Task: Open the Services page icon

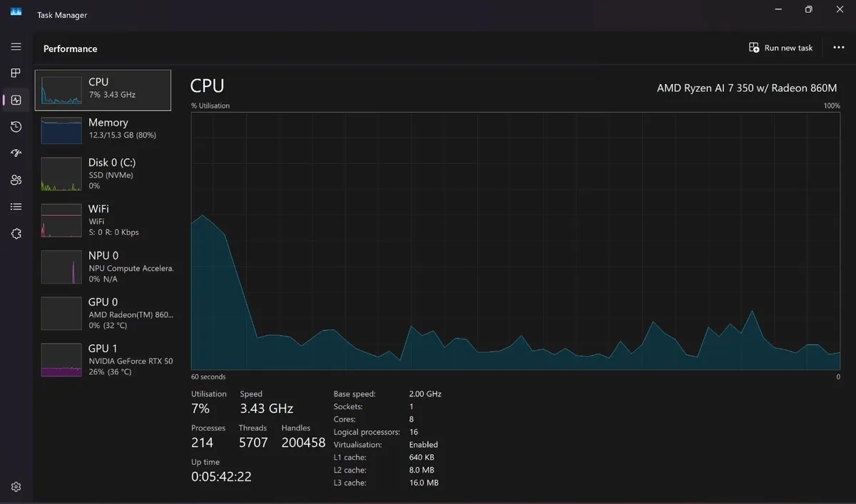Action: [x=16, y=234]
